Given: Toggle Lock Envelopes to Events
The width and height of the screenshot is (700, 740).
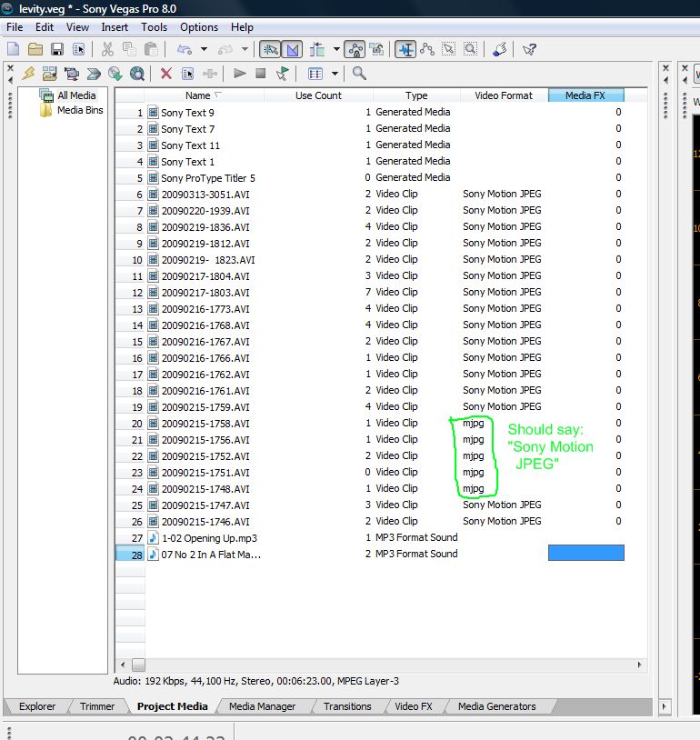Looking at the screenshot, I should (x=354, y=49).
